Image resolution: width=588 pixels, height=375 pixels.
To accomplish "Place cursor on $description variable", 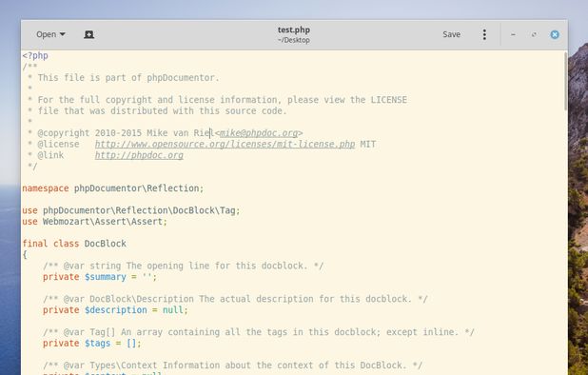I will click(115, 310).
